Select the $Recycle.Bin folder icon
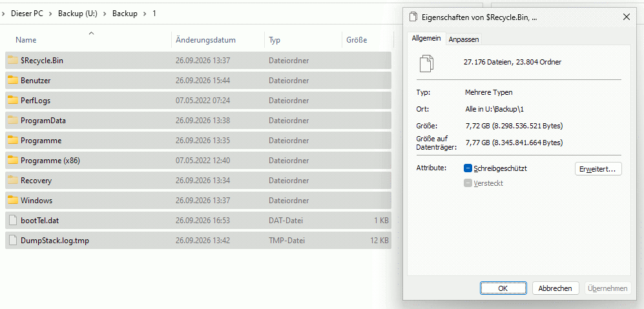644x309 pixels. tap(13, 61)
